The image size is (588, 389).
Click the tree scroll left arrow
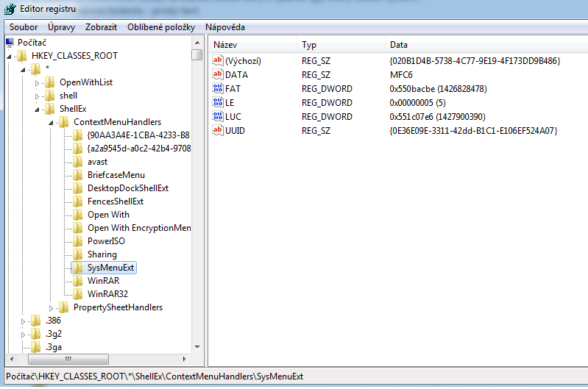click(x=12, y=359)
